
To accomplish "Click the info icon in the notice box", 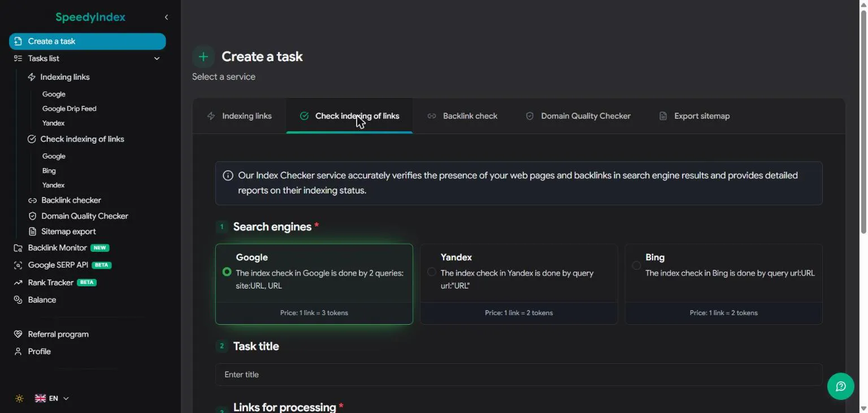I will [228, 176].
